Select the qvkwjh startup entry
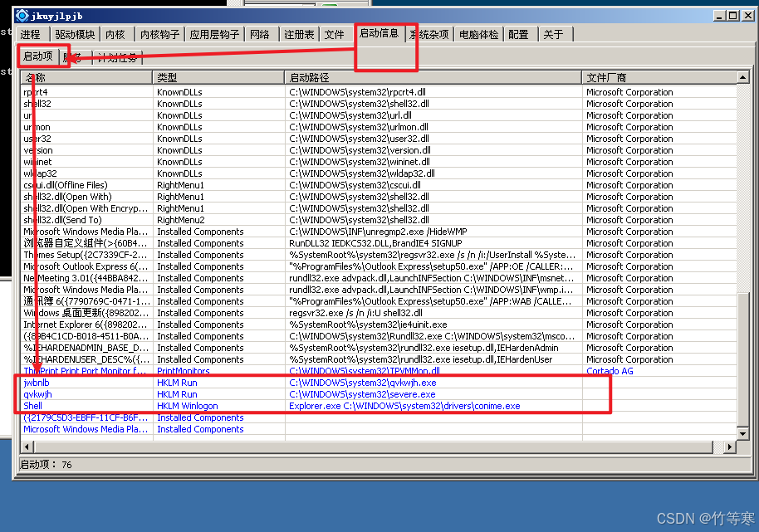Image resolution: width=759 pixels, height=532 pixels. tap(37, 395)
